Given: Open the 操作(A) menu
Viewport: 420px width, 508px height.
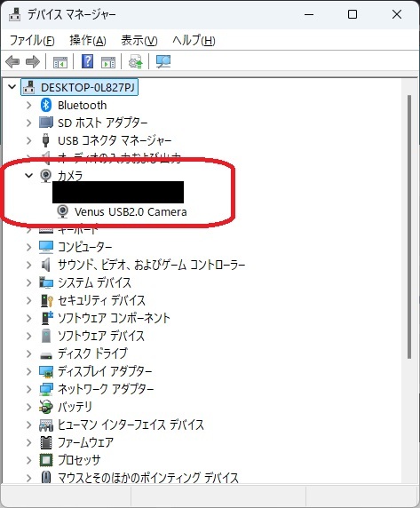Looking at the screenshot, I should [x=88, y=41].
